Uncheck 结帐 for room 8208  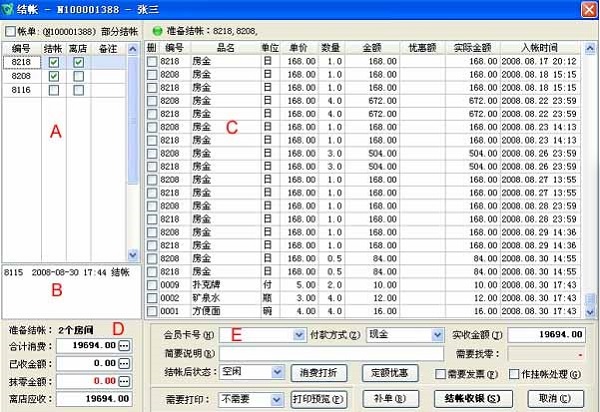[x=54, y=76]
